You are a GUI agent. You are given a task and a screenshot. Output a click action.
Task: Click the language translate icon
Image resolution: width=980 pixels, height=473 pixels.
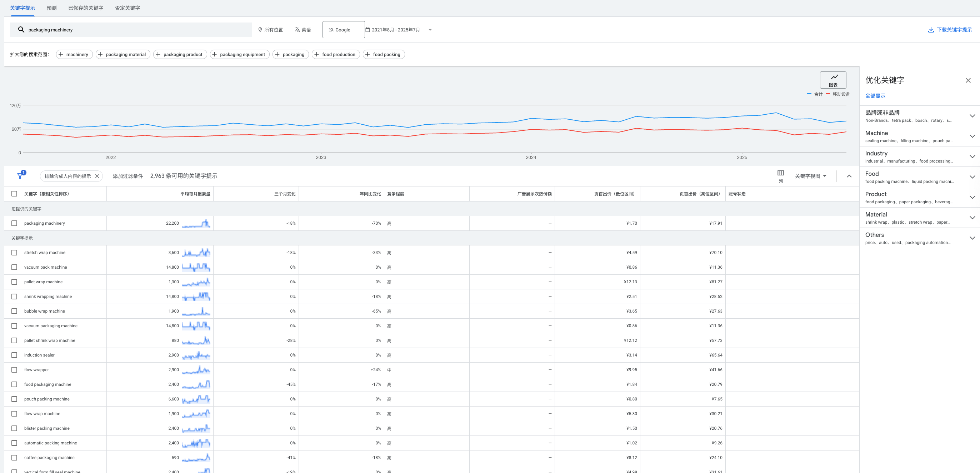[297, 30]
